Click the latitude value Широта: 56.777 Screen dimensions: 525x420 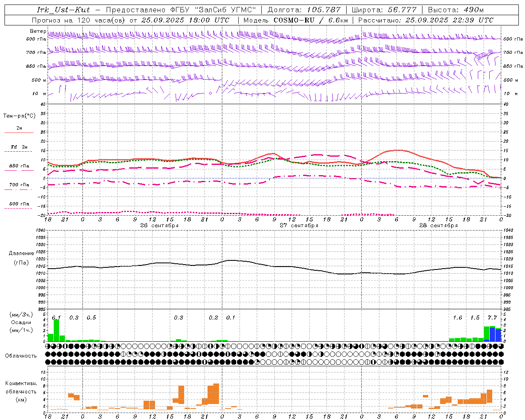384,10
